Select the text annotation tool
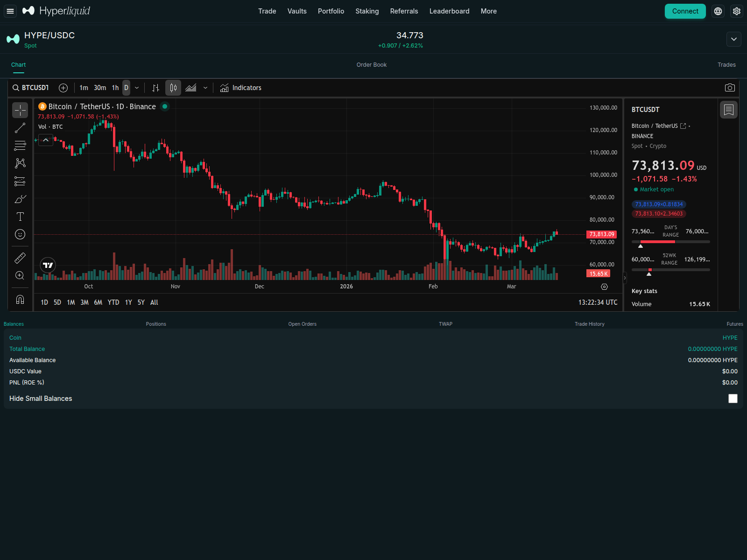 (x=20, y=216)
